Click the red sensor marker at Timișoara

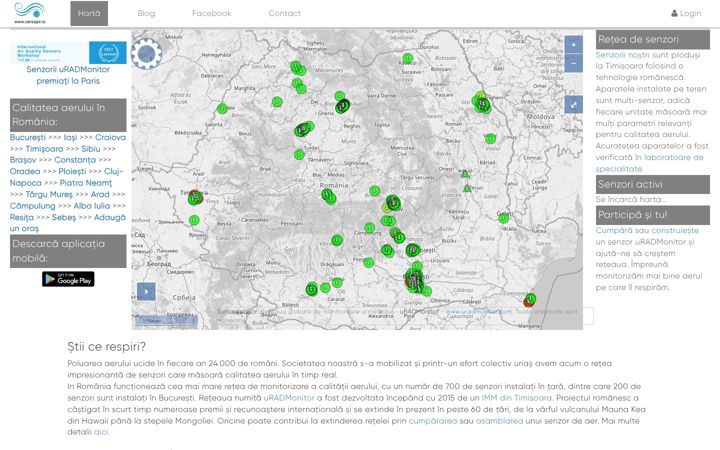click(x=195, y=197)
